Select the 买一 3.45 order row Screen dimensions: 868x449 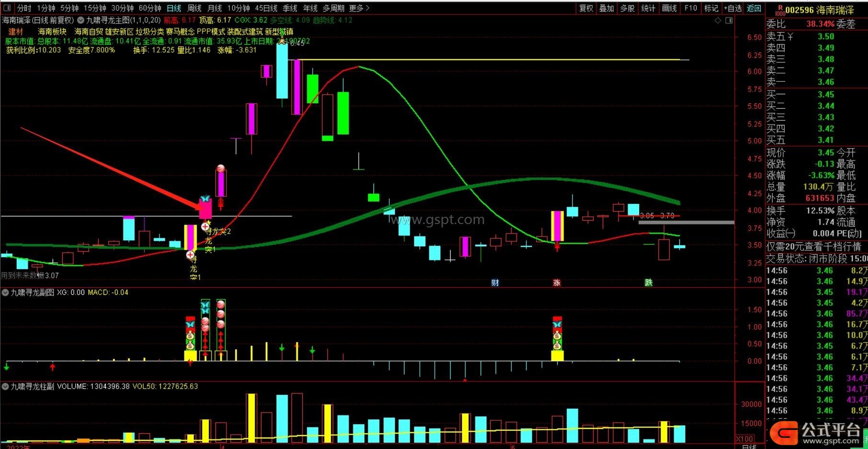pyautogui.click(x=817, y=94)
